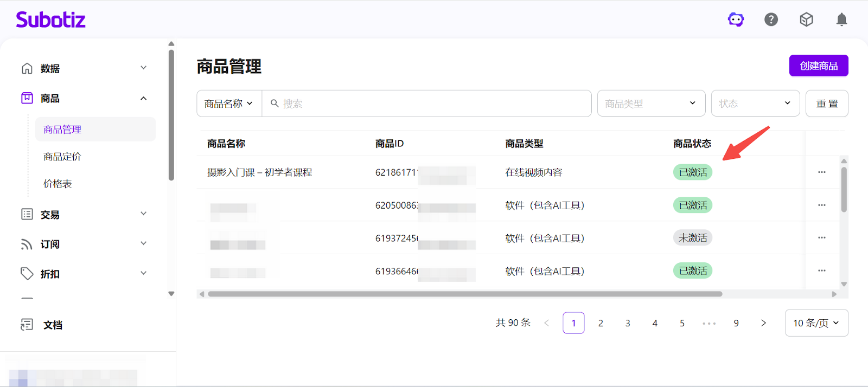This screenshot has height=387, width=868.
Task: Click the more options icon for 摄影入门课 row
Action: point(821,172)
